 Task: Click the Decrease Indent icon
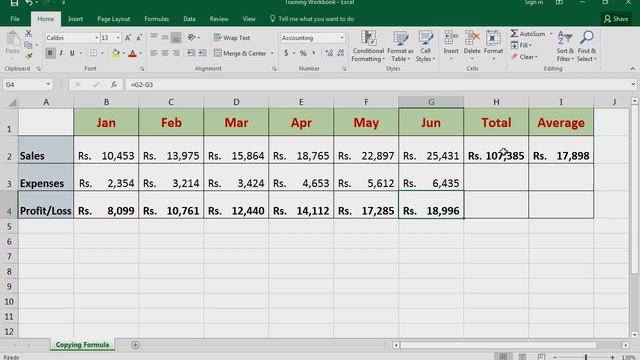[x=191, y=53]
